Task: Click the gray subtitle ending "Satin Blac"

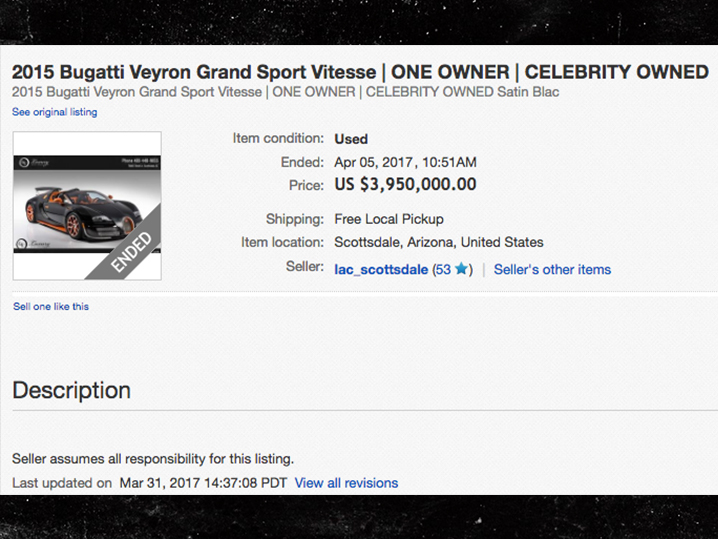Action: [x=285, y=92]
